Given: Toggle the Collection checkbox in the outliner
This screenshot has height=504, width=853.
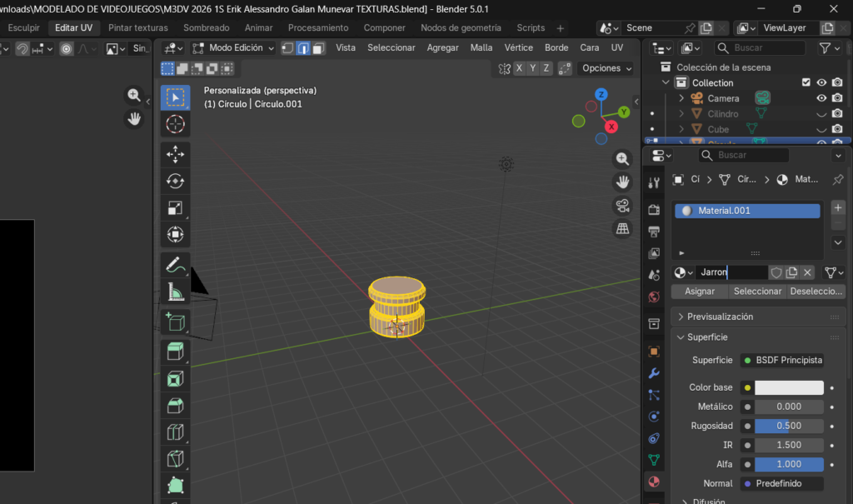Looking at the screenshot, I should tap(806, 82).
